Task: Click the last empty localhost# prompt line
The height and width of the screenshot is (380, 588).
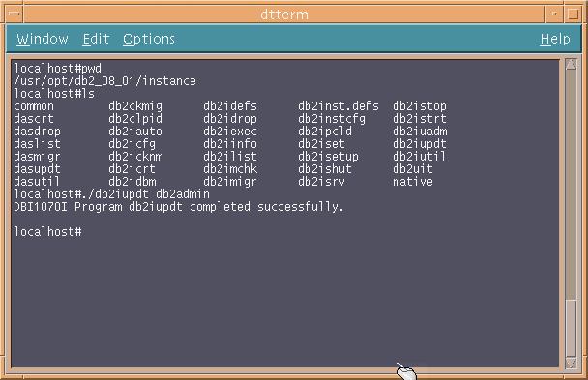Action: [x=48, y=232]
